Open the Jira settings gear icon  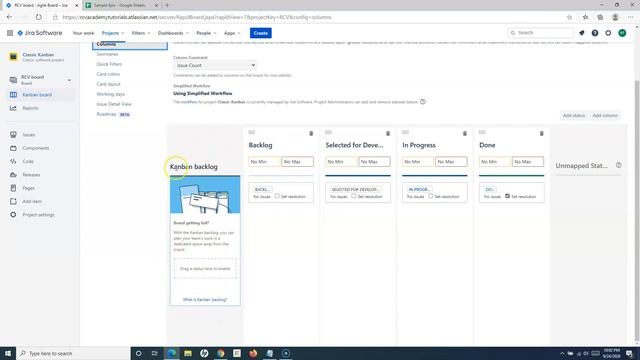tap(608, 33)
